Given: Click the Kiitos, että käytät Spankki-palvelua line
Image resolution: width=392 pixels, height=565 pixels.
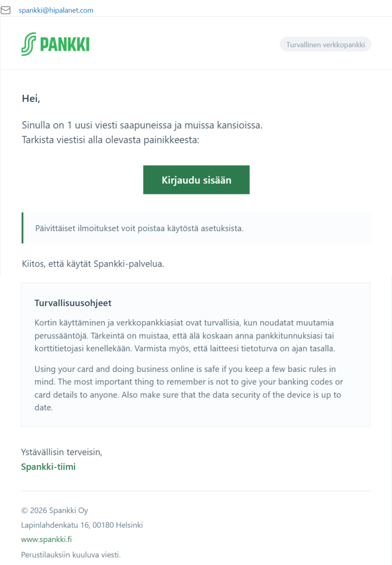Looking at the screenshot, I should (x=93, y=264).
